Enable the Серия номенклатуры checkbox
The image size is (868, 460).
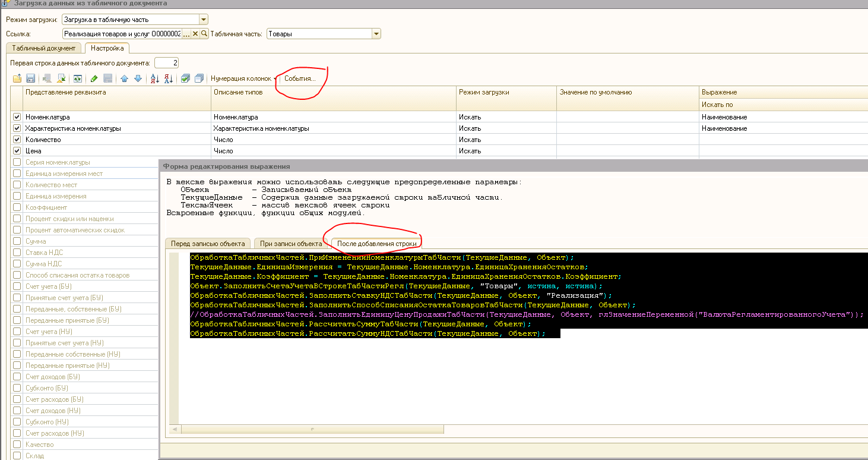click(x=17, y=162)
